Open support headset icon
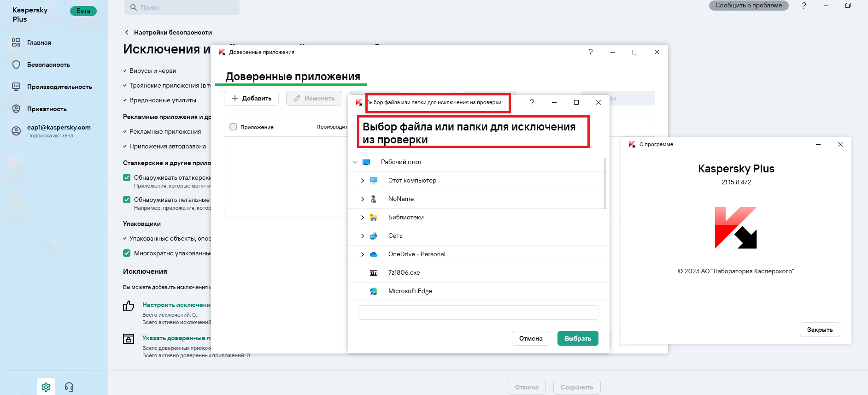 (x=69, y=387)
